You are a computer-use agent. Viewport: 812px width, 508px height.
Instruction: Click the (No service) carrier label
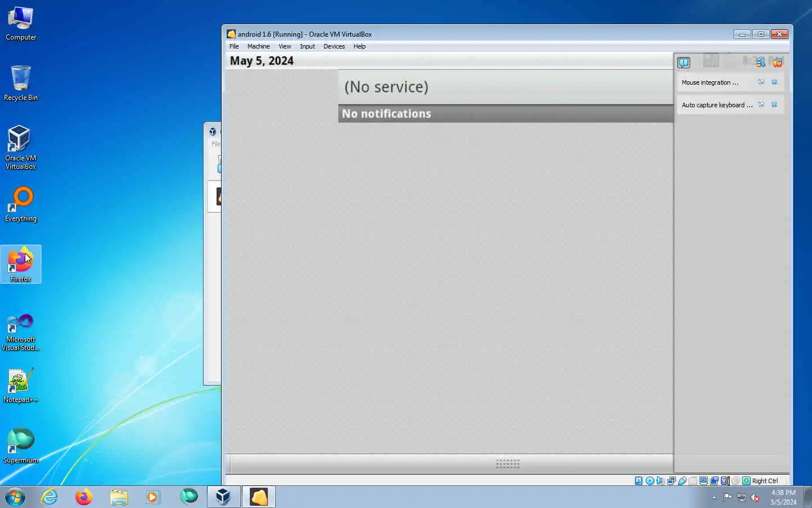pos(386,87)
